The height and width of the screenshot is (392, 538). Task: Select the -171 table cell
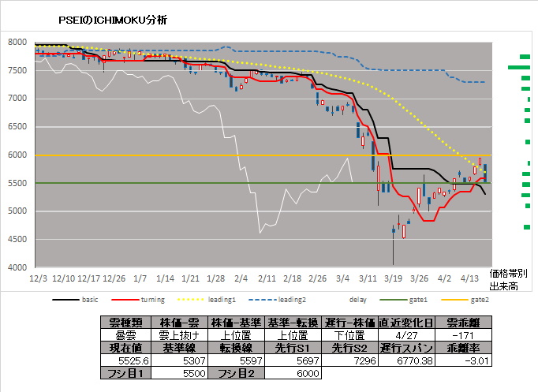tap(463, 335)
